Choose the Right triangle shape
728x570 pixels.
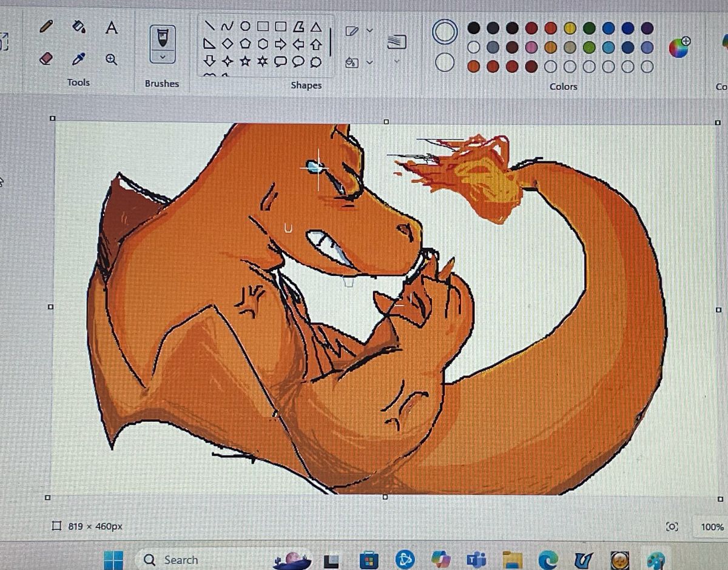coord(209,44)
